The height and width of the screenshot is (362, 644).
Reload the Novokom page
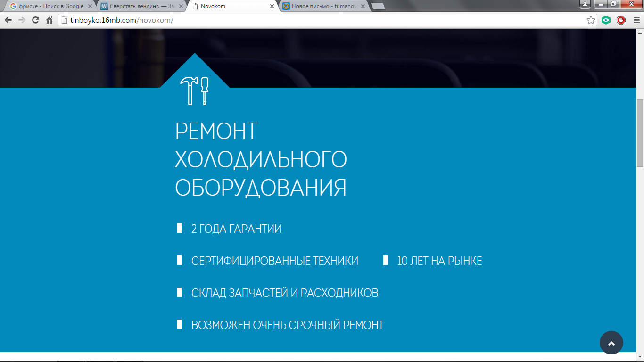point(35,20)
